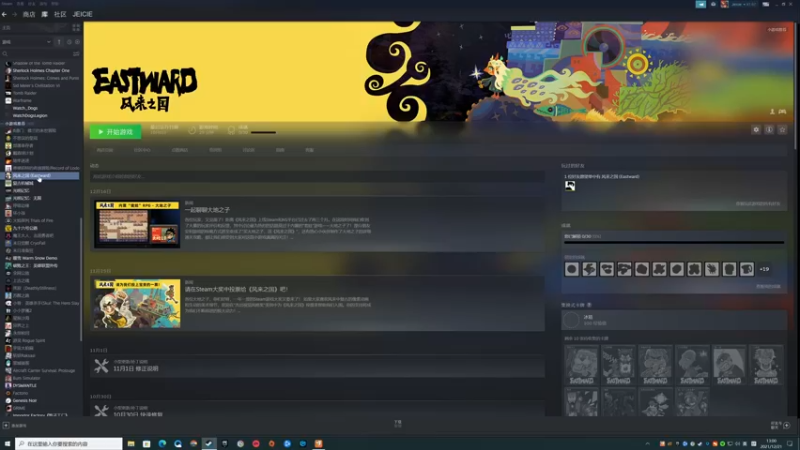Screen dimensions: 800x450
Task: Click the Steam menu in title bar
Action: 7,4
